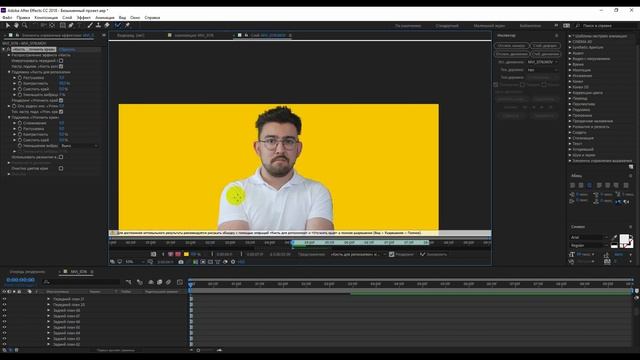Click the Стаб. деформ. button

click(x=545, y=46)
